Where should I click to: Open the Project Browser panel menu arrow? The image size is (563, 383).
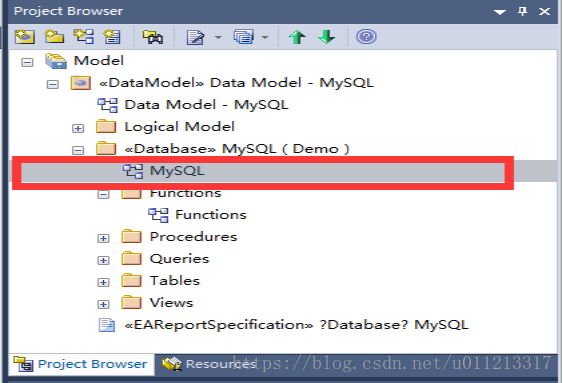[x=500, y=12]
